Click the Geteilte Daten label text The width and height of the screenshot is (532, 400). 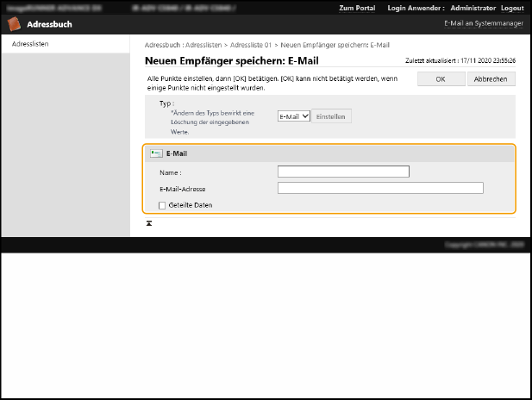click(191, 205)
